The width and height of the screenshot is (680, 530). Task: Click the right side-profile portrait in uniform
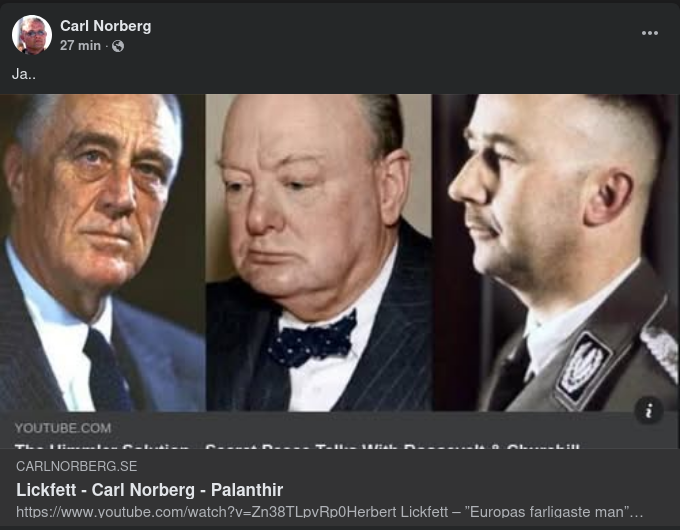(x=556, y=252)
